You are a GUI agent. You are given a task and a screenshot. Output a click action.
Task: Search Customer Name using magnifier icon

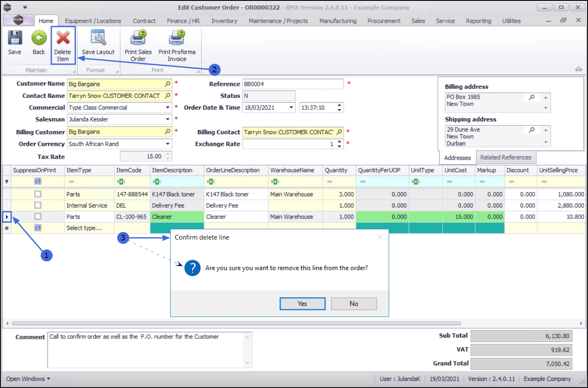click(168, 84)
